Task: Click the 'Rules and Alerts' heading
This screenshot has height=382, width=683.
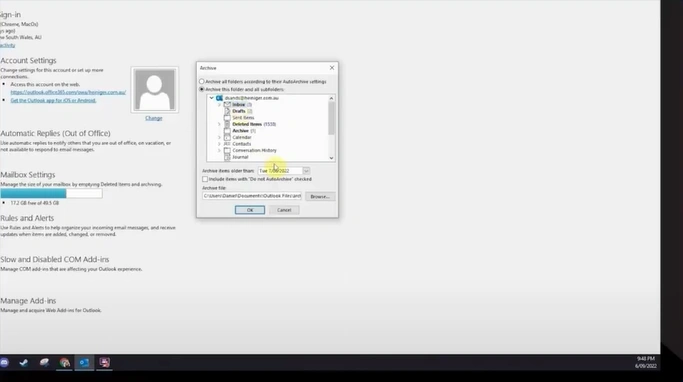Action: pyautogui.click(x=27, y=218)
